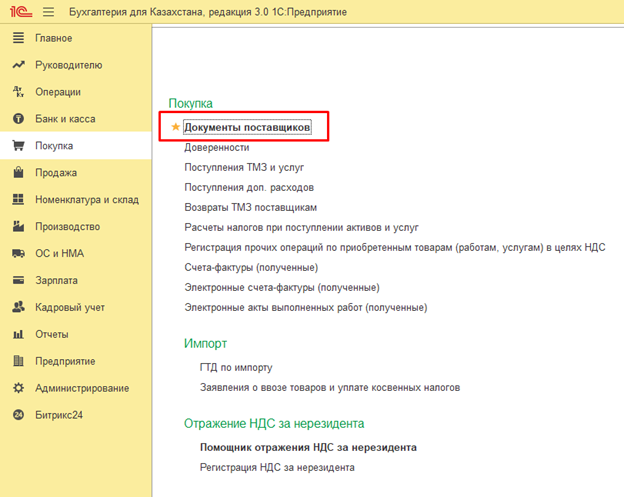The width and height of the screenshot is (624, 497).
Task: Click the Производство factory icon
Action: [17, 226]
